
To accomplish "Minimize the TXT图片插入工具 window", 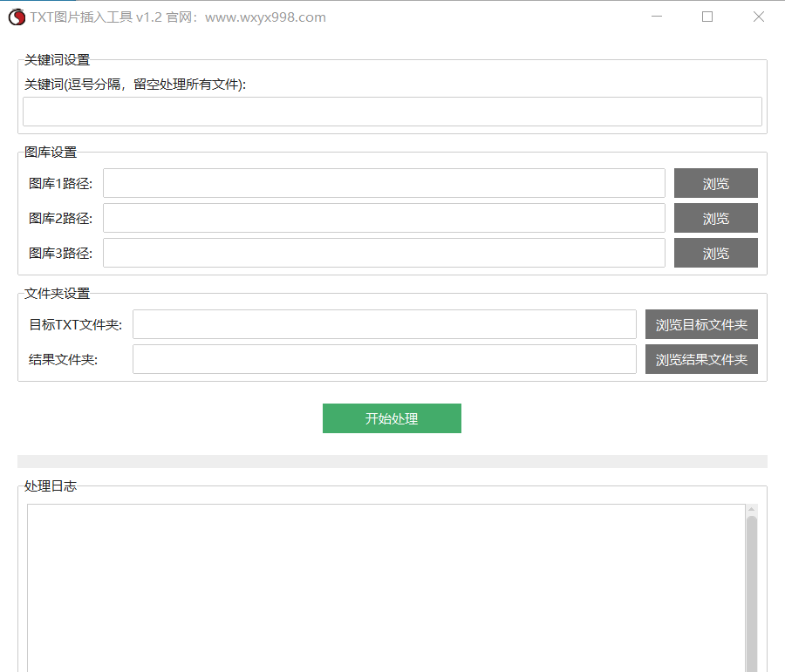I will click(656, 17).
